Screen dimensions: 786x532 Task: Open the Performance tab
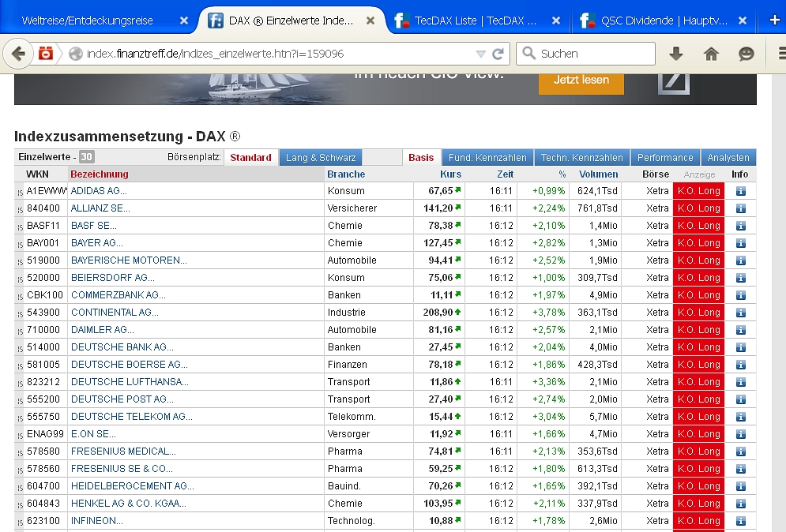665,157
